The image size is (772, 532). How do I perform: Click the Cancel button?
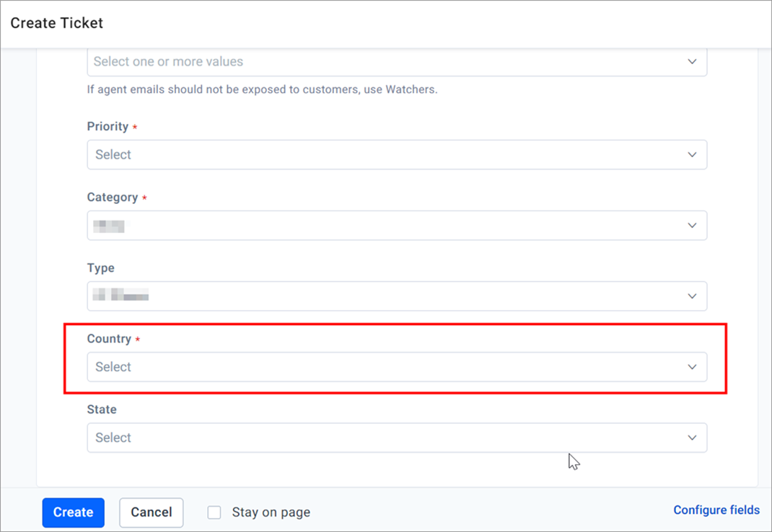[151, 513]
